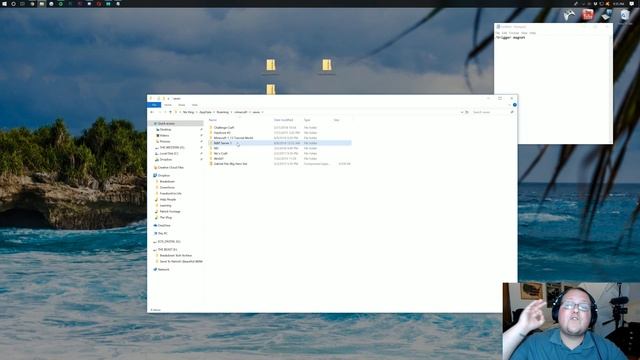Viewport: 640px width, 360px height.
Task: Select the game controller desktop icon
Action: (x=569, y=15)
